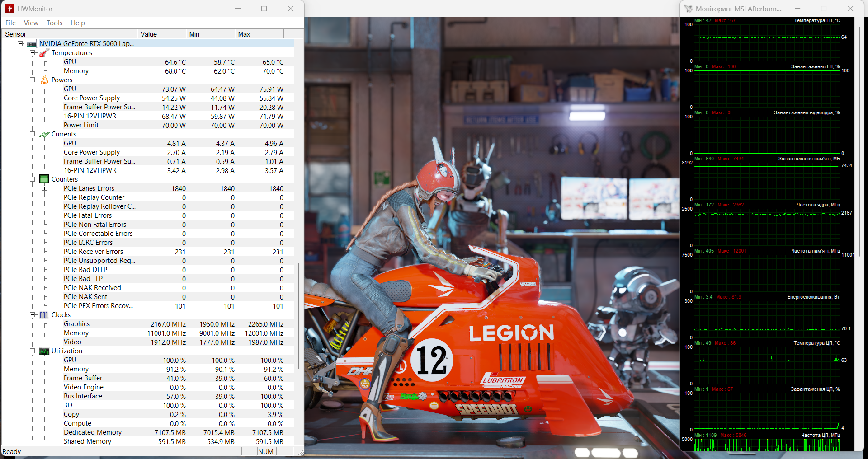Click the 11001.0 MHz memory clock value
The height and width of the screenshot is (459, 868).
pyautogui.click(x=166, y=333)
